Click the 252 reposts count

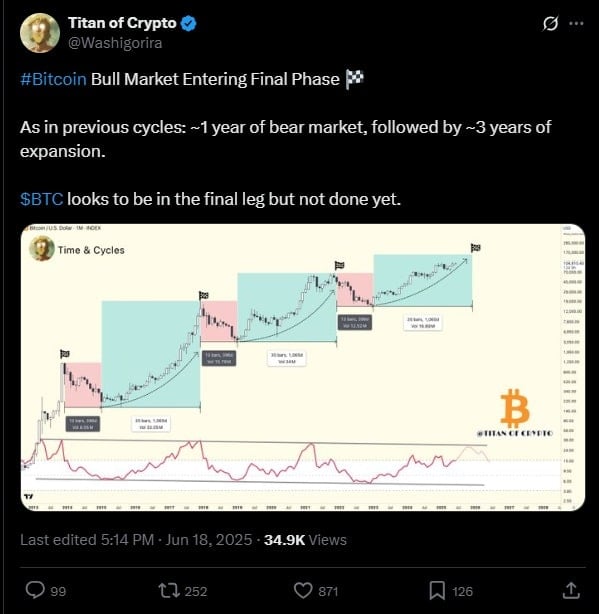(196, 591)
